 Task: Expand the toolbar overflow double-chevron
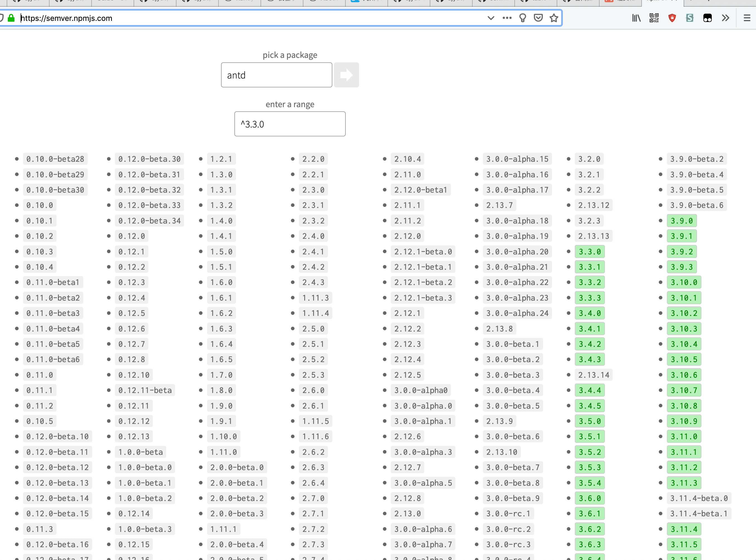(725, 18)
